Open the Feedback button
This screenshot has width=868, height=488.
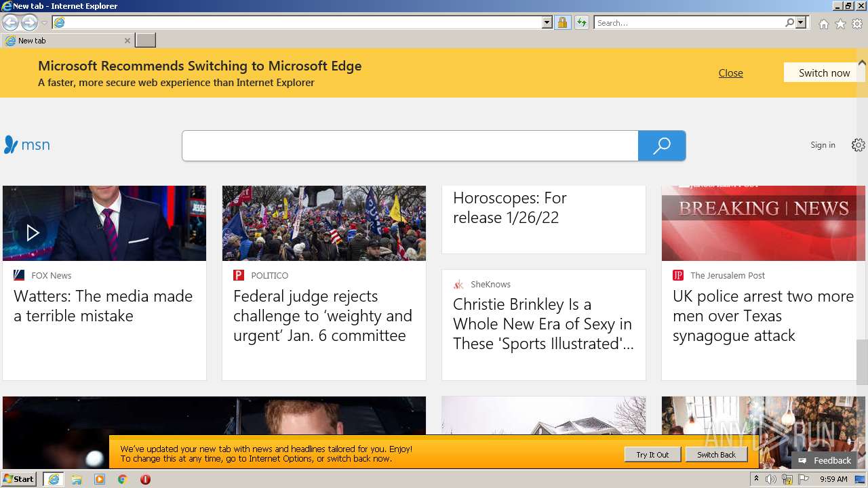pos(825,460)
